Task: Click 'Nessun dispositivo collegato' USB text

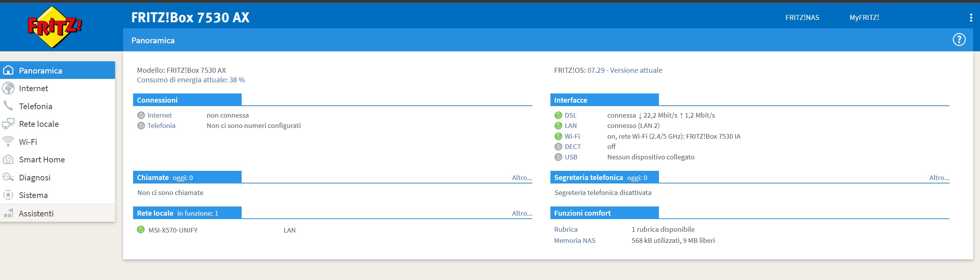Action: [651, 157]
